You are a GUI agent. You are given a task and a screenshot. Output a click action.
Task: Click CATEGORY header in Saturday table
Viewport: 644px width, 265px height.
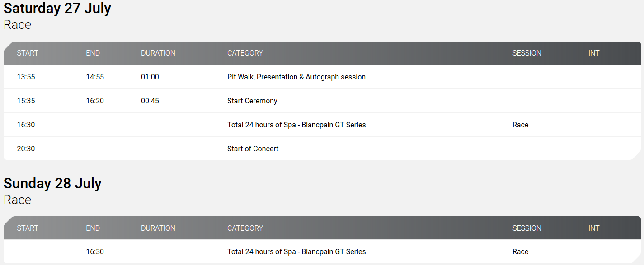tap(245, 53)
